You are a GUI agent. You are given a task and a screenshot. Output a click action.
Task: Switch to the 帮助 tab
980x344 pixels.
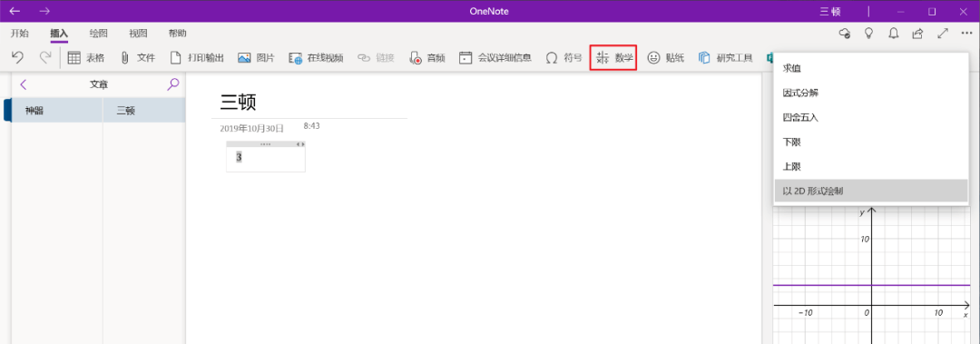click(x=177, y=34)
